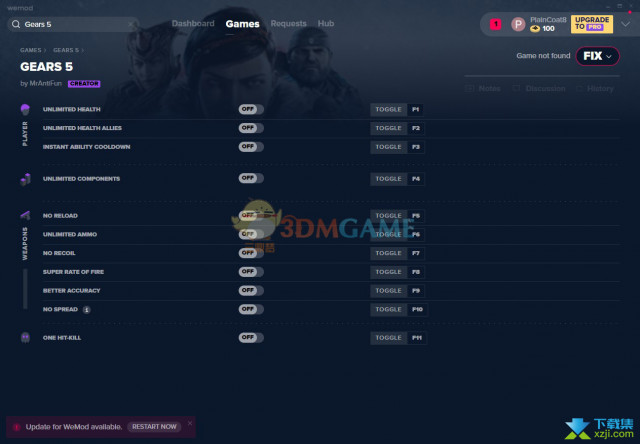The width and height of the screenshot is (640, 444).
Task: Click the Gears 5 game title
Action: point(47,67)
